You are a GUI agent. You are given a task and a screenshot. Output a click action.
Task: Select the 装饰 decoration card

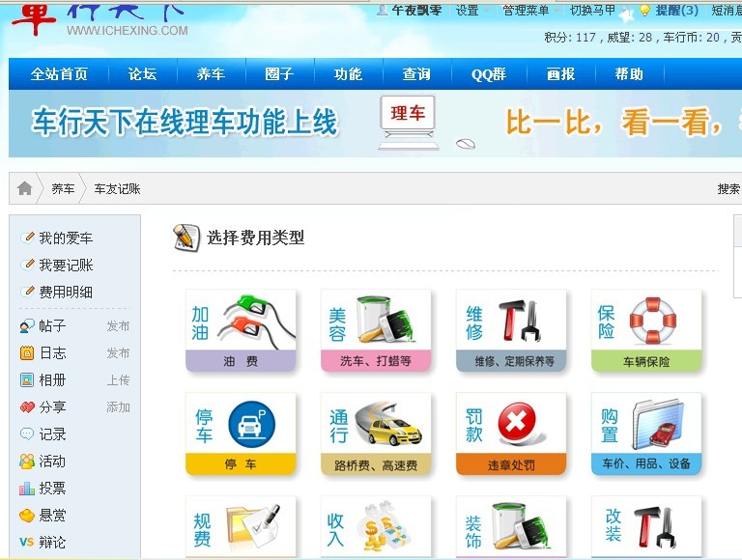pyautogui.click(x=511, y=527)
